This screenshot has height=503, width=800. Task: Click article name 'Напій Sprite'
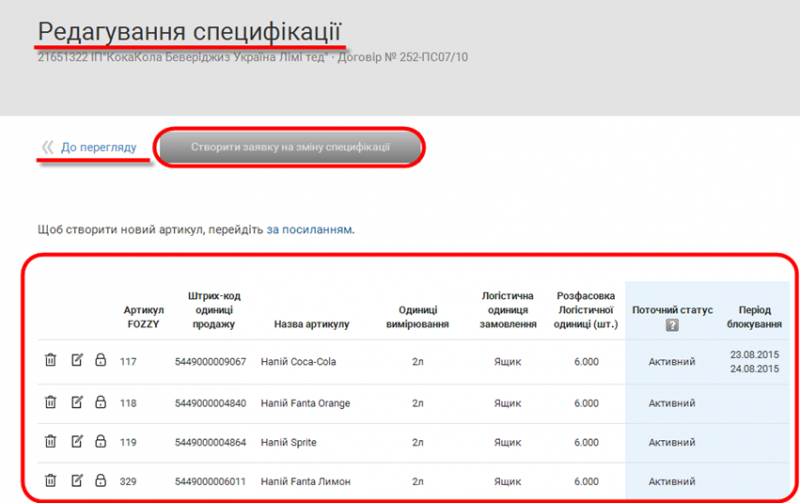289,442
